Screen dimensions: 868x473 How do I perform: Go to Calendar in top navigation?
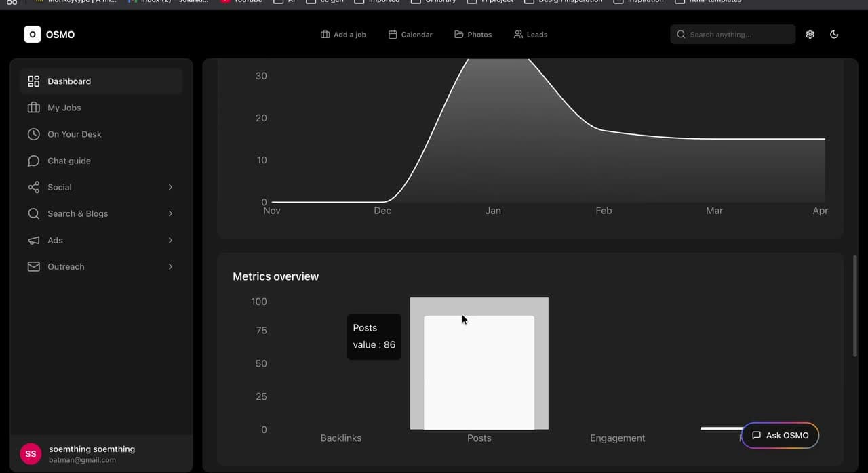click(x=410, y=35)
